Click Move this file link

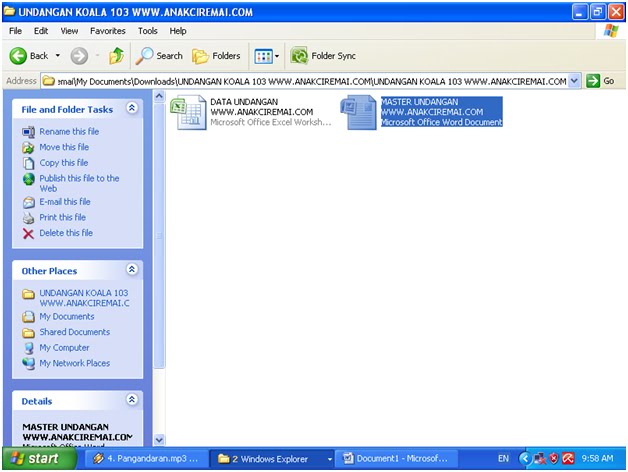pyautogui.click(x=64, y=147)
